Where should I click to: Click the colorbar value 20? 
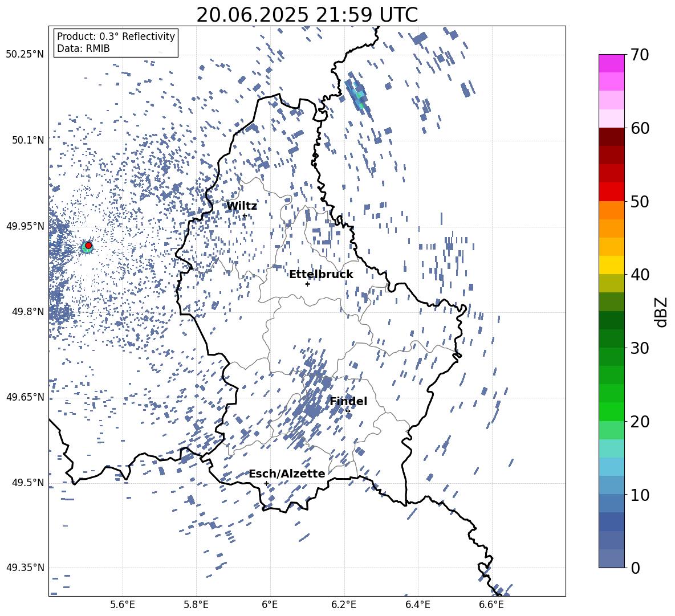640,421
